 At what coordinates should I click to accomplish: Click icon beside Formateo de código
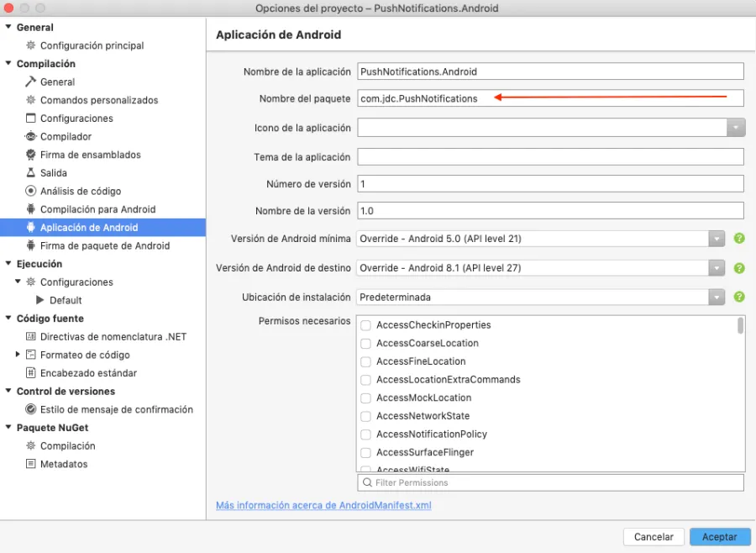(31, 355)
